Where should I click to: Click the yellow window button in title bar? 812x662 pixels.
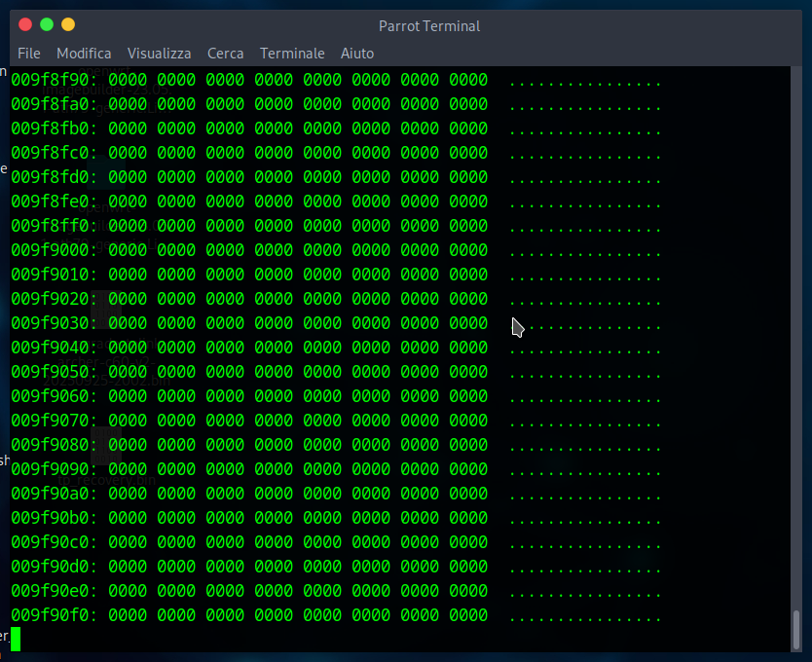coord(68,24)
